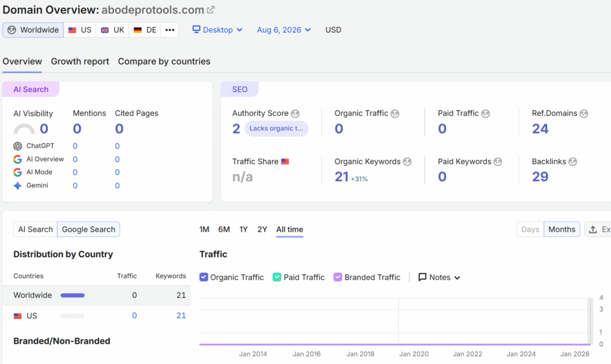Open the Organic Keywords value 21
The width and height of the screenshot is (611, 364).
click(x=341, y=177)
